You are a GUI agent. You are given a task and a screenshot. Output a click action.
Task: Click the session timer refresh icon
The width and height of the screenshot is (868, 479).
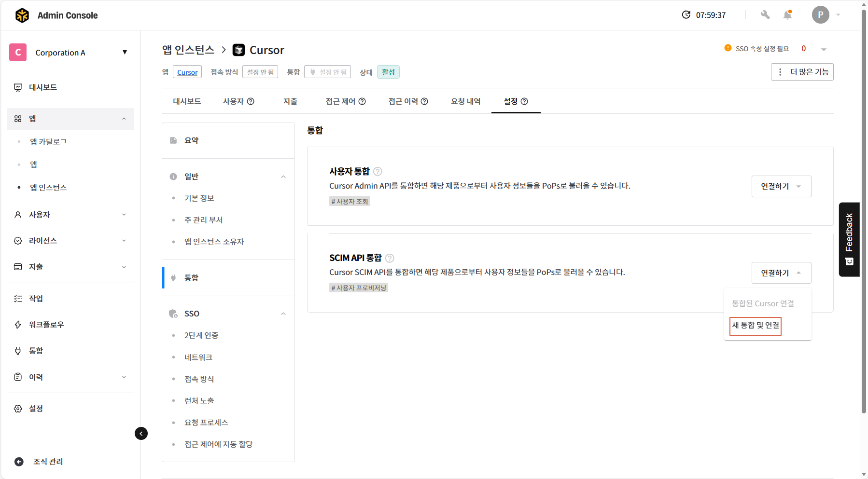[686, 15]
